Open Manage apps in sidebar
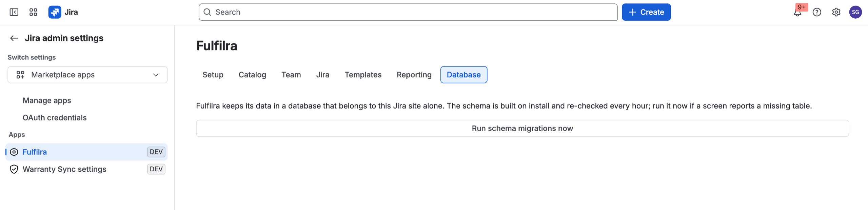The image size is (868, 210). tap(47, 101)
